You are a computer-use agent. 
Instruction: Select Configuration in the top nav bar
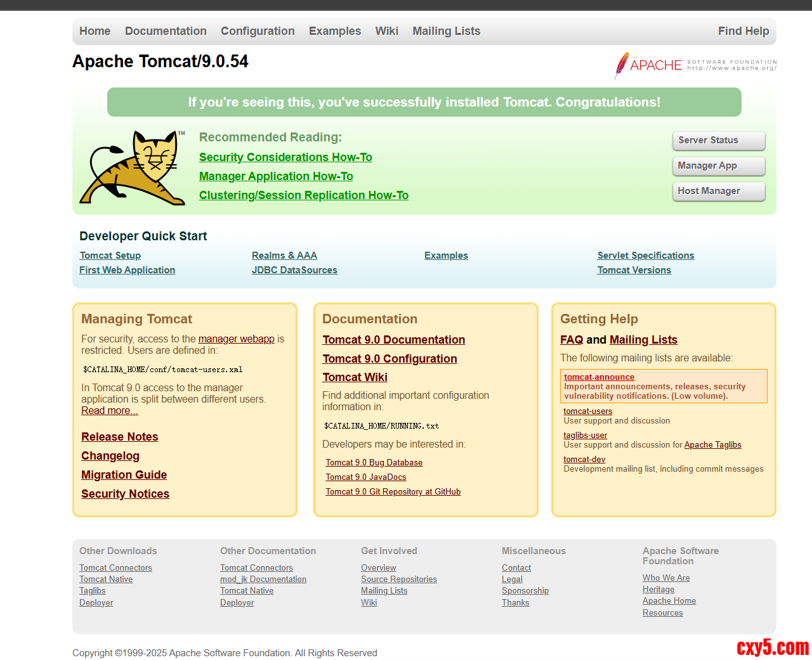point(258,31)
